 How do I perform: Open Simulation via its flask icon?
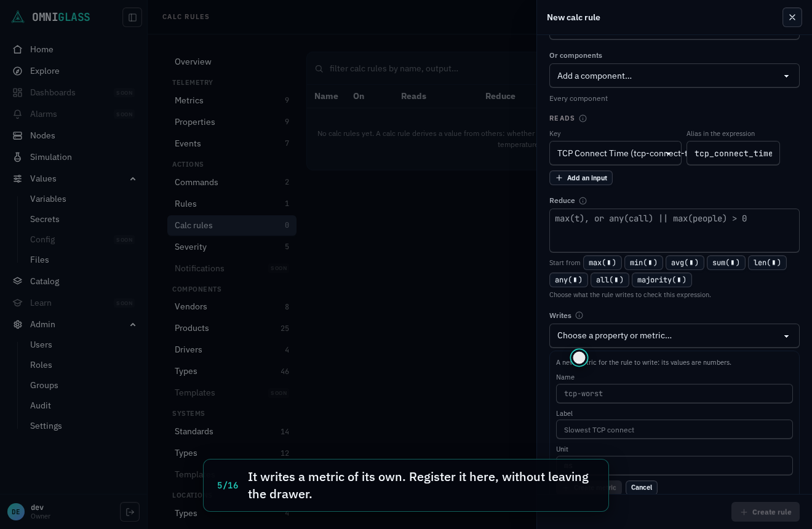18,157
